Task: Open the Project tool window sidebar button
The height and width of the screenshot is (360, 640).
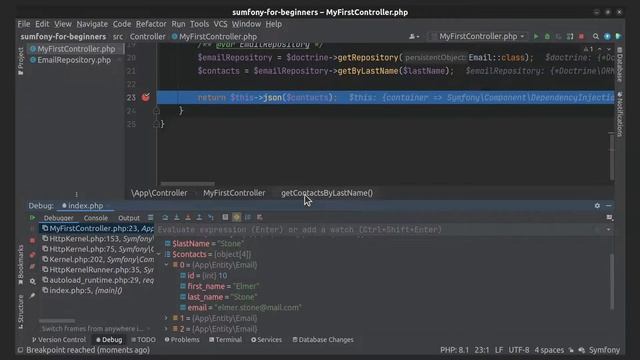Action: [20, 60]
